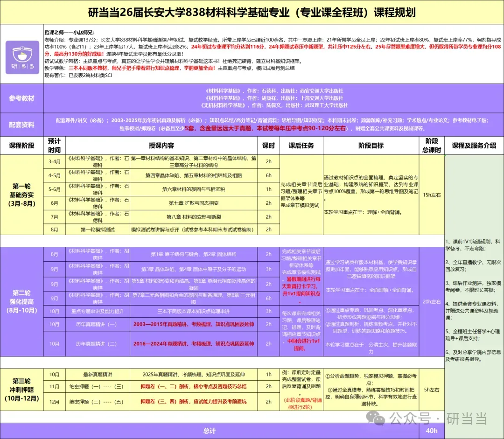The height and width of the screenshot is (439, 504).
Task: Select the red '押题卷（三、四）剖析' cell
Action: [194, 402]
